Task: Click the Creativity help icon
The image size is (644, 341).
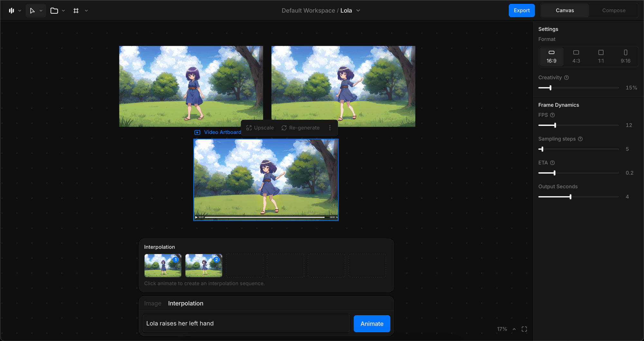Action: click(566, 78)
